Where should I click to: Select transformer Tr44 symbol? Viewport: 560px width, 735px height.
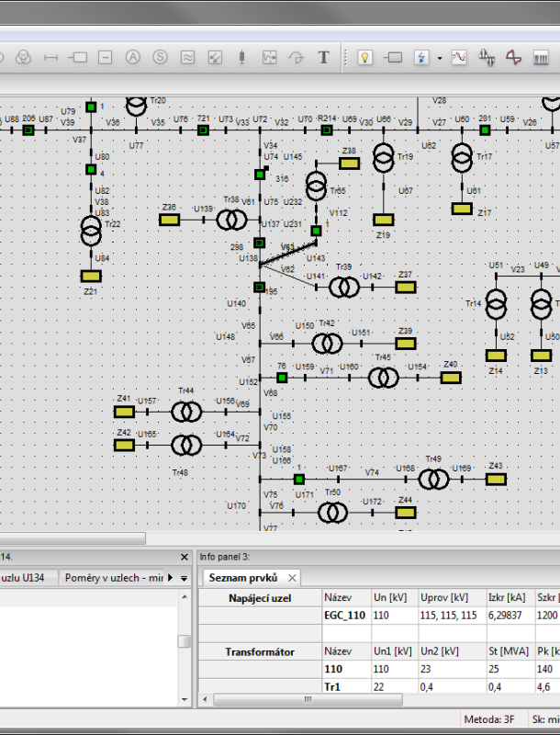point(186,412)
